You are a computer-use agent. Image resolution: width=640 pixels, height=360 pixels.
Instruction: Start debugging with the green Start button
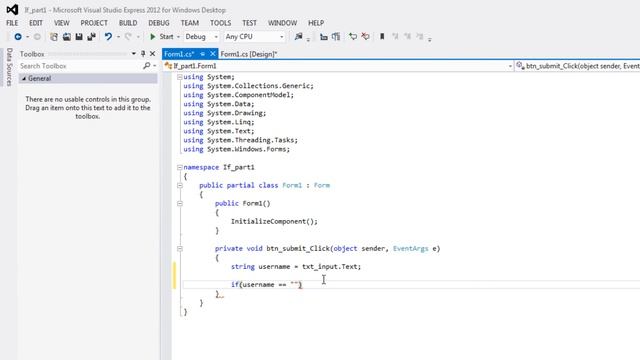click(162, 37)
